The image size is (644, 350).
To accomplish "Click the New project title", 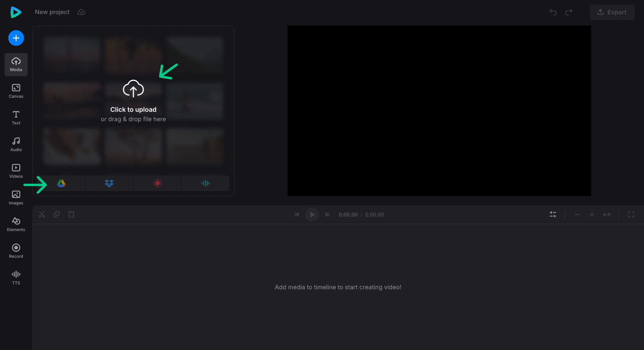I will (x=52, y=12).
